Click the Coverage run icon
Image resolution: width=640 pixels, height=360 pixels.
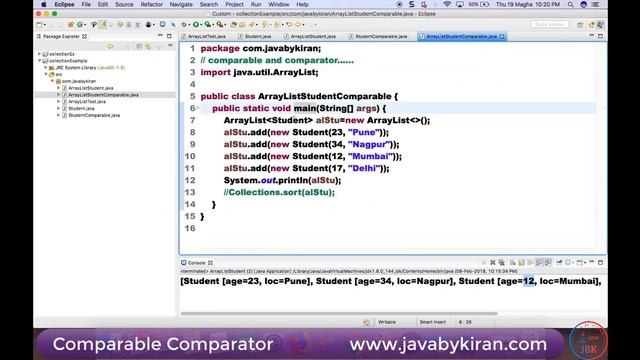208,24
